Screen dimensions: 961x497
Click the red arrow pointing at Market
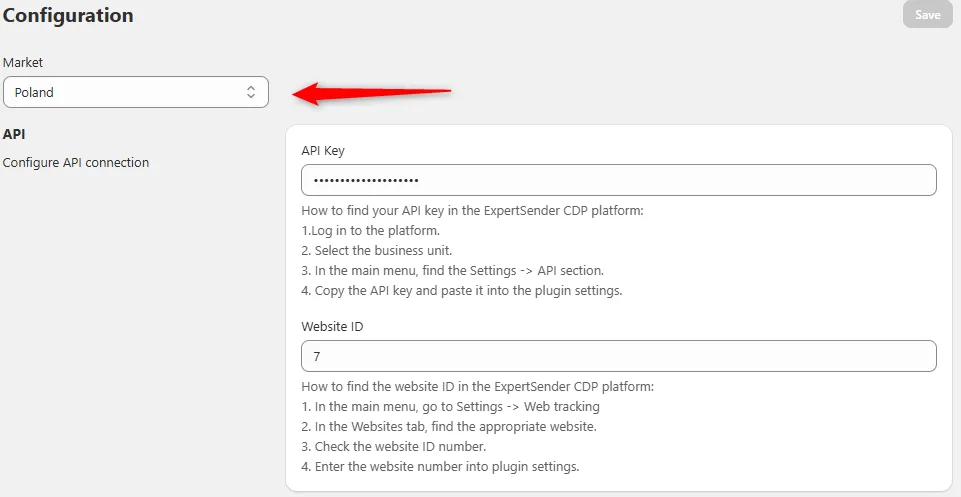pos(371,94)
